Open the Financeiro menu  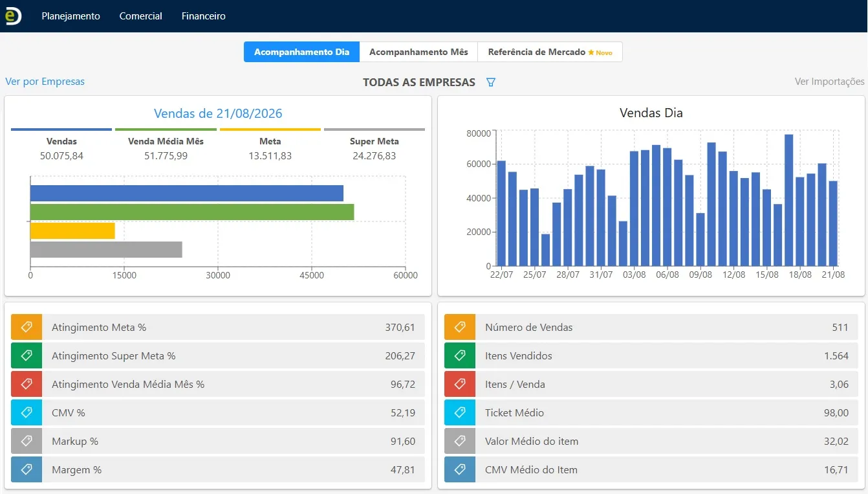(204, 16)
